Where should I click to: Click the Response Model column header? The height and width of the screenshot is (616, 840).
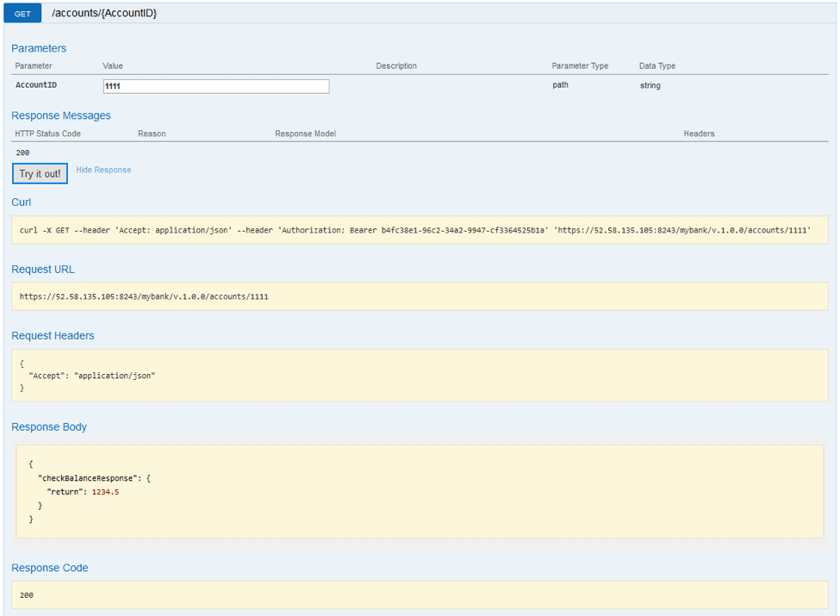click(305, 134)
